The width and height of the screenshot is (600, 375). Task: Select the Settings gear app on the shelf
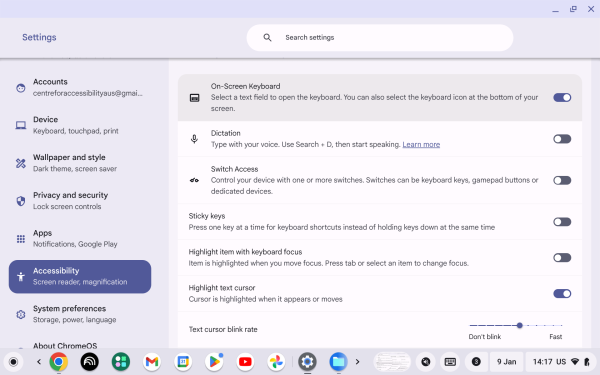coord(307,362)
